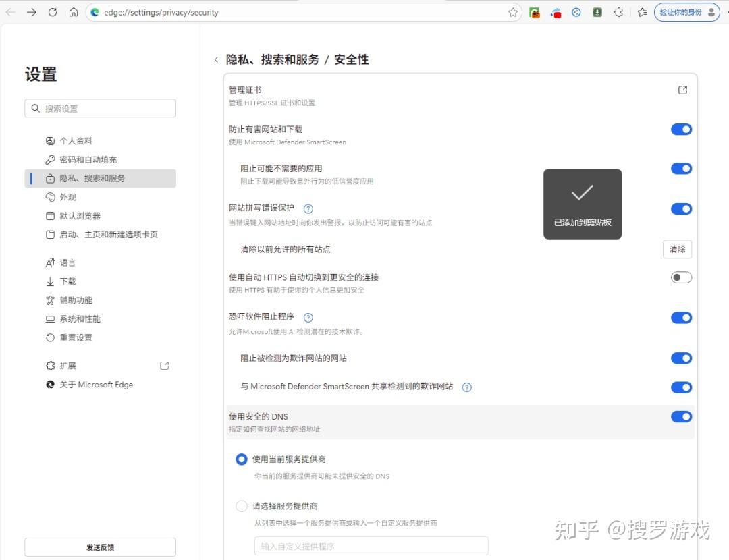The image size is (729, 560).
Task: Open the home page icon
Action: [x=74, y=13]
